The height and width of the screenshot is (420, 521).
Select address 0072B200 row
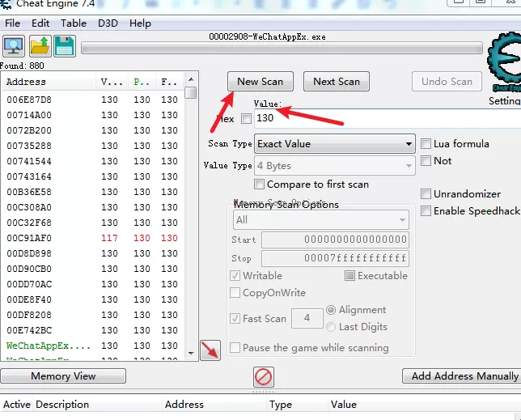point(93,130)
